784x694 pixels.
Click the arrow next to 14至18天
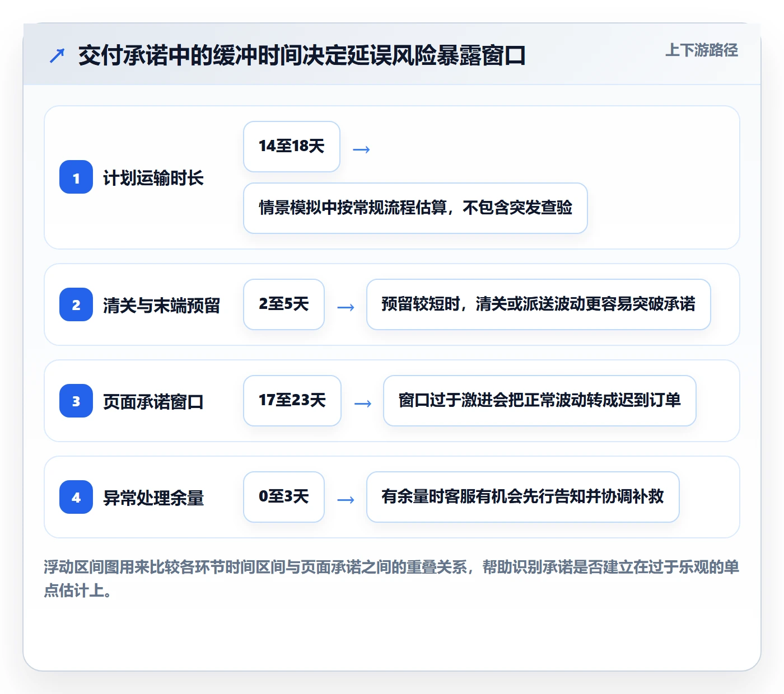pyautogui.click(x=361, y=149)
